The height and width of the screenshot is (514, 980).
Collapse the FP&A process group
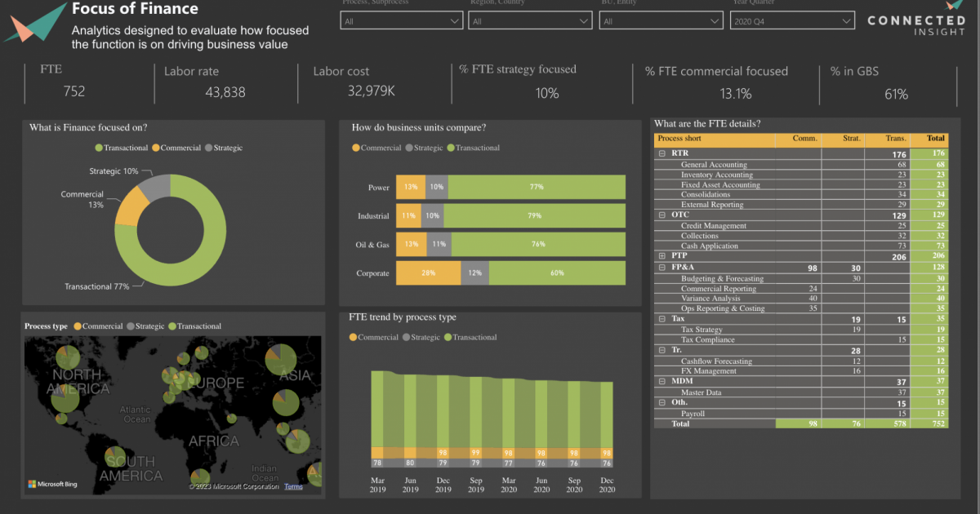[661, 268]
